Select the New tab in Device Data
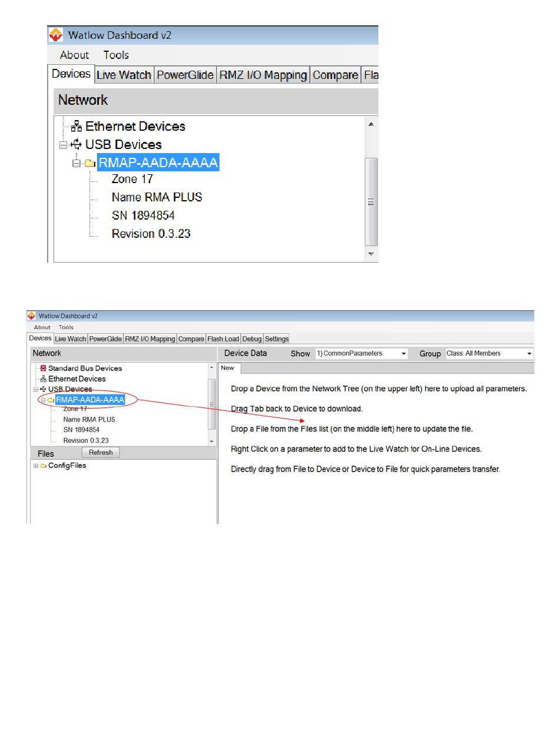Viewport: 559px width, 756px height. (230, 368)
